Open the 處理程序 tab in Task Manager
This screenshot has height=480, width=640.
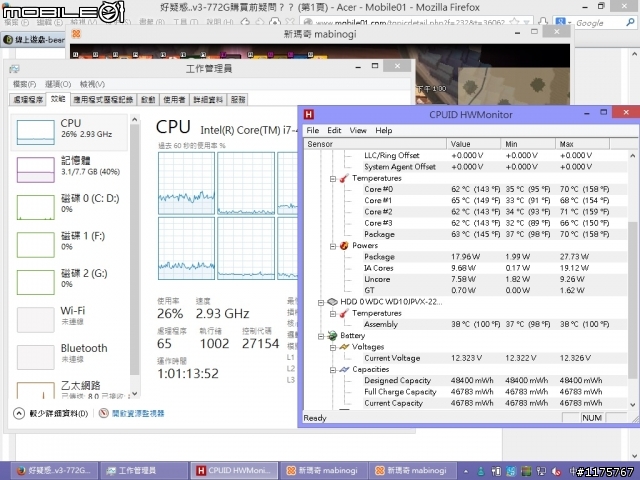pos(28,100)
